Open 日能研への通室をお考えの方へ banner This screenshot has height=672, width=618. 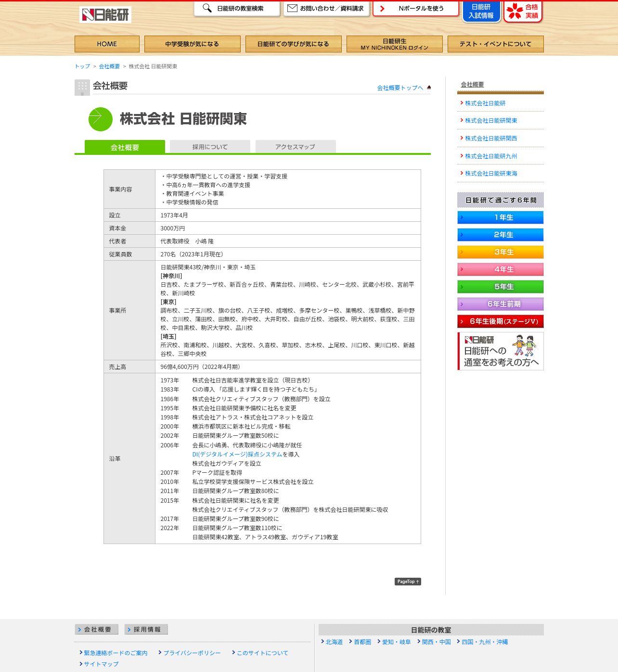coord(501,351)
